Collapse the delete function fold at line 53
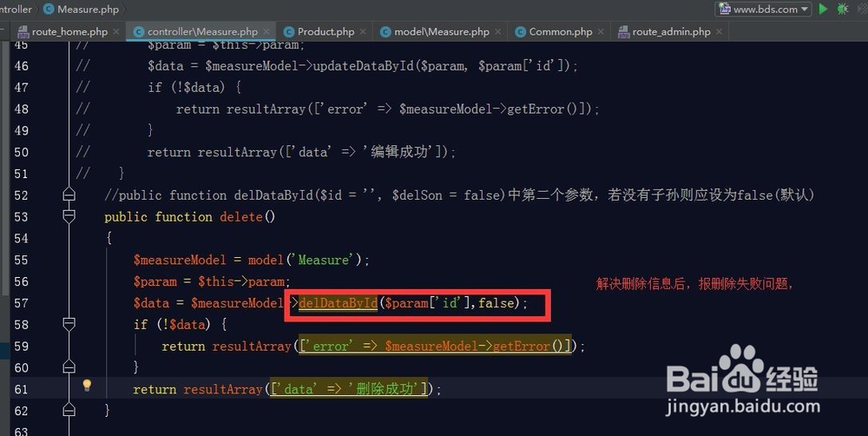This screenshot has height=436, width=868. (x=69, y=216)
